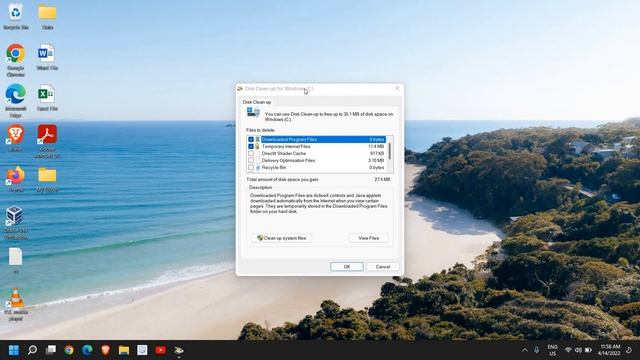This screenshot has height=360, width=640.
Task: Click Edge icon in taskbar
Action: point(87,350)
